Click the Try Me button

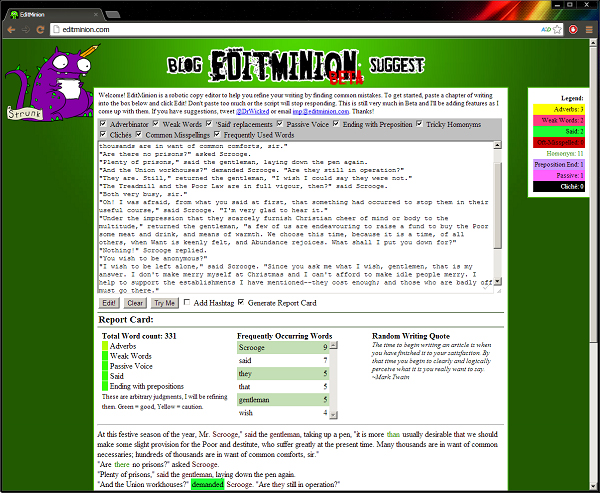[165, 303]
